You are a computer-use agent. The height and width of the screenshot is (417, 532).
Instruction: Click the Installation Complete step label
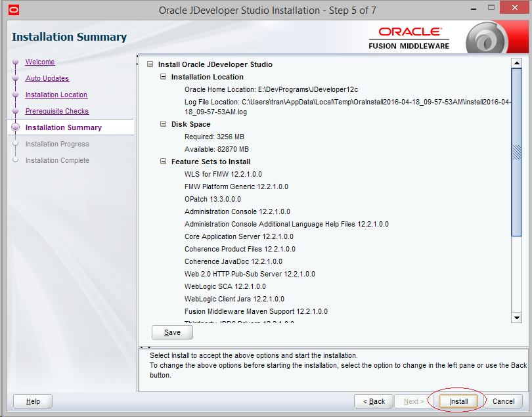[57, 160]
